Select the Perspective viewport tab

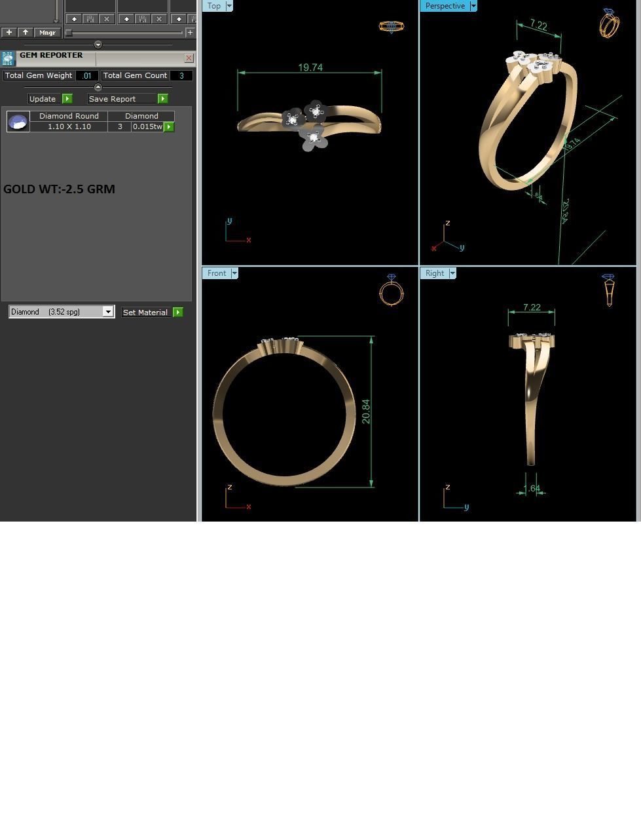point(445,6)
